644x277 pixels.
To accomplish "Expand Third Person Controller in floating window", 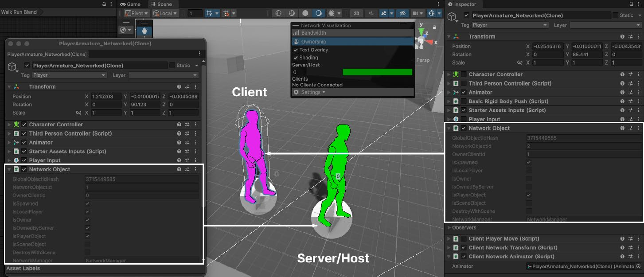I will pyautogui.click(x=9, y=133).
